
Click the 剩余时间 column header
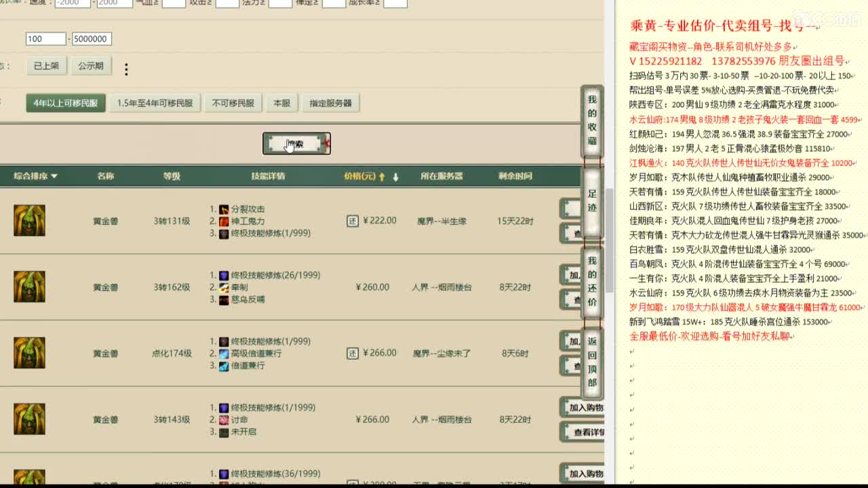pos(515,176)
